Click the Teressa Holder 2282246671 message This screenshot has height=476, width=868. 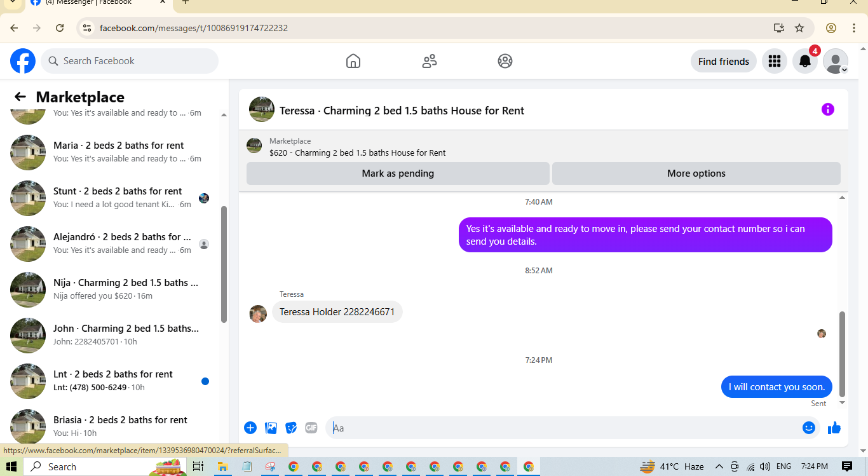337,312
